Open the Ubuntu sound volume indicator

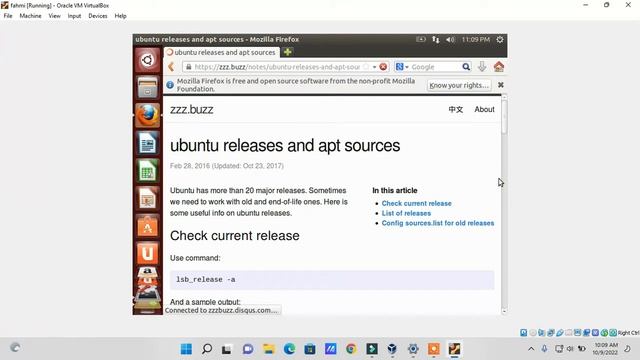(450, 40)
